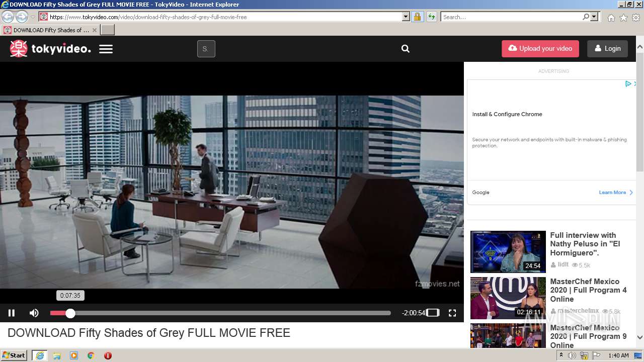
Task: Open MasterChef Mexico Program 9 video thumbnail
Action: pos(508,336)
